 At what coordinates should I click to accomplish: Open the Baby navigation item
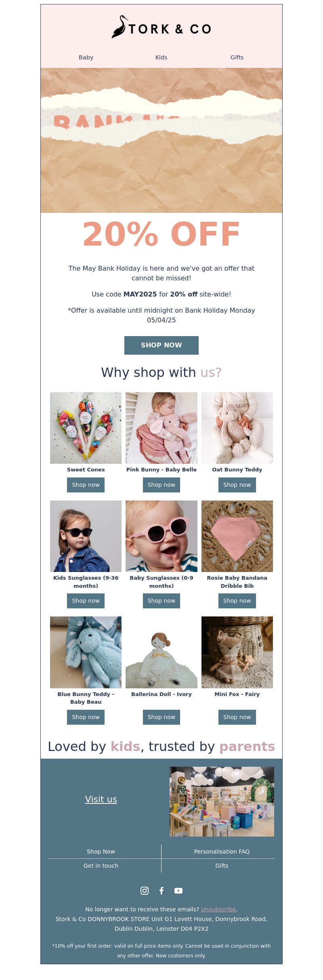pos(86,57)
